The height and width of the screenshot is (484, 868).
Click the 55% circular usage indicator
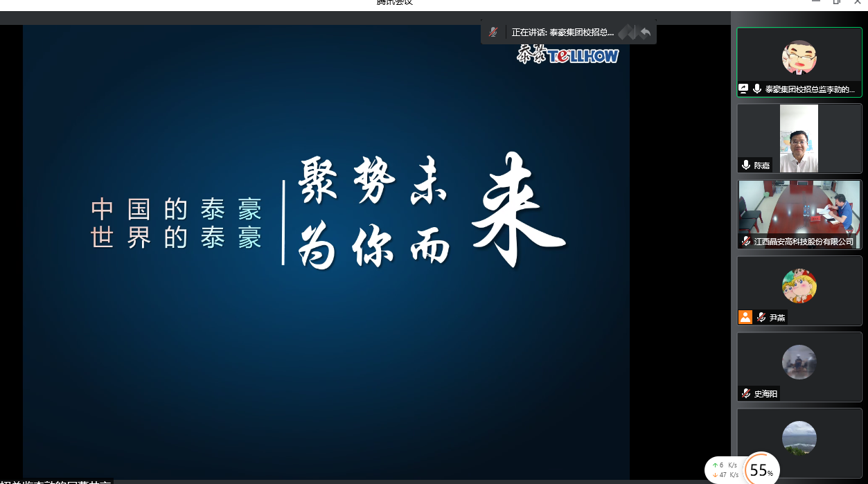(761, 470)
